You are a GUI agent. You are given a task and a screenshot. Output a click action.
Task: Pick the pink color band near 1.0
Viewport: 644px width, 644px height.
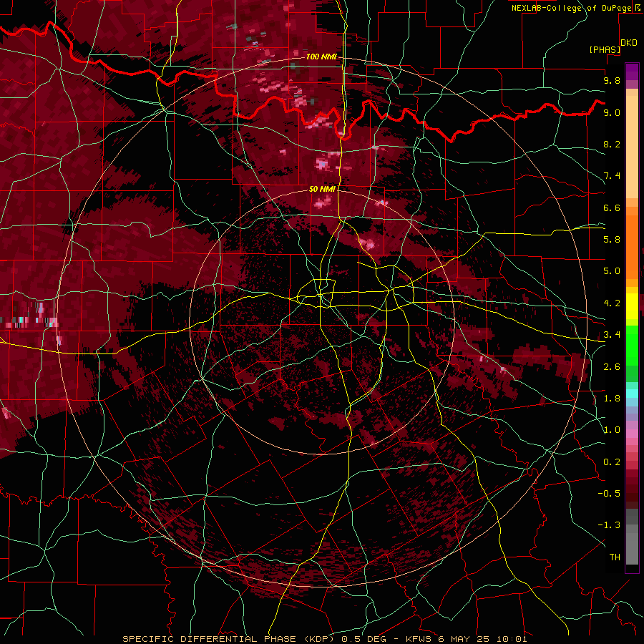[632, 434]
